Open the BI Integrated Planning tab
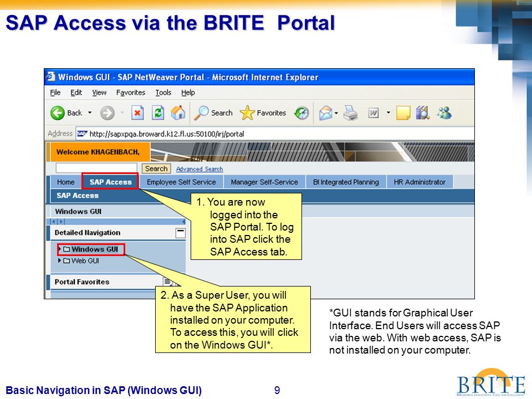Screen dimensions: 532x399 pyautogui.click(x=346, y=182)
